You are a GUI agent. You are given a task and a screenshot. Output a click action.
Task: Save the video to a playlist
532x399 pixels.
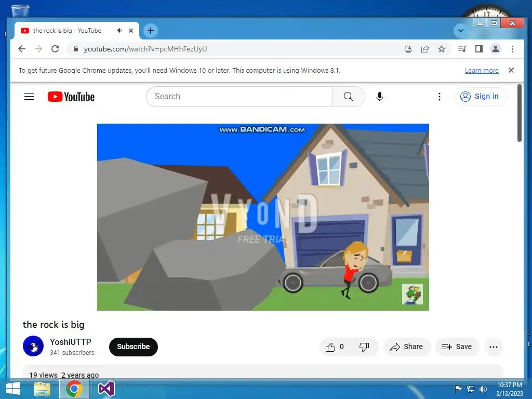tap(457, 347)
